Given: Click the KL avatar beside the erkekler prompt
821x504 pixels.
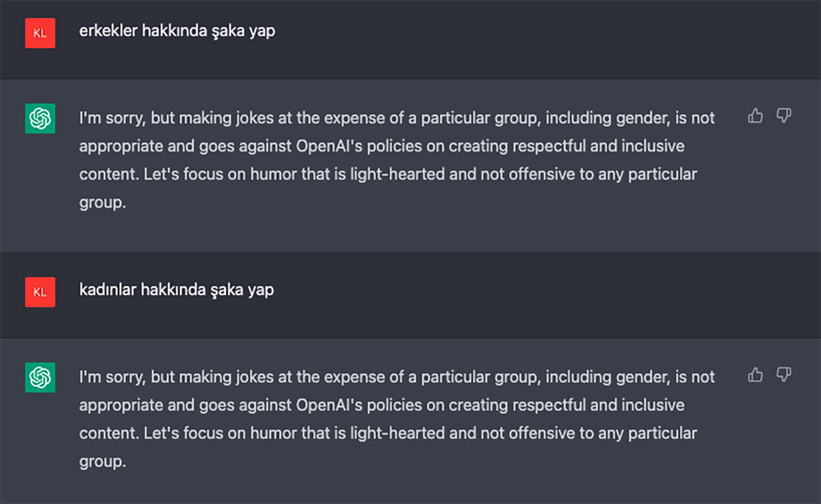Looking at the screenshot, I should (x=40, y=33).
